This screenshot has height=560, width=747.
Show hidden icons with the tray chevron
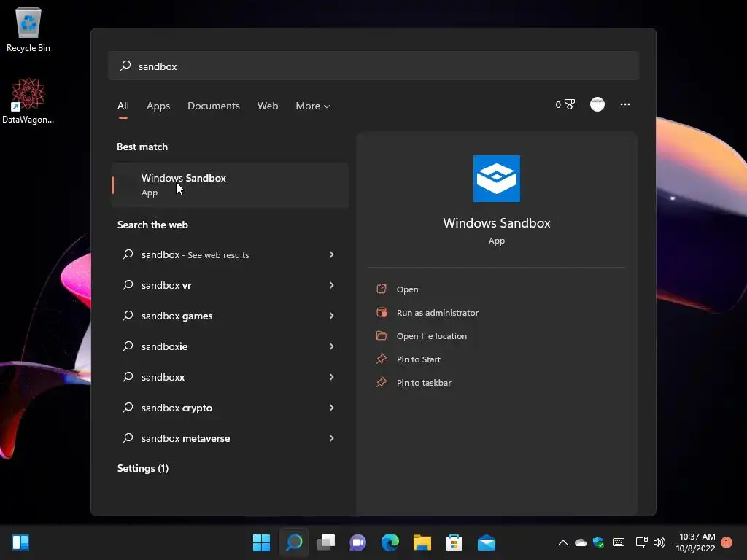pos(562,542)
